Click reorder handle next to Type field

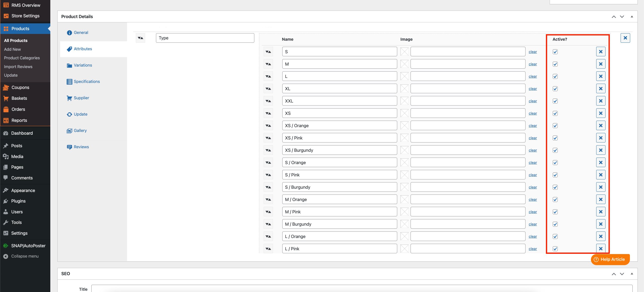pyautogui.click(x=140, y=38)
